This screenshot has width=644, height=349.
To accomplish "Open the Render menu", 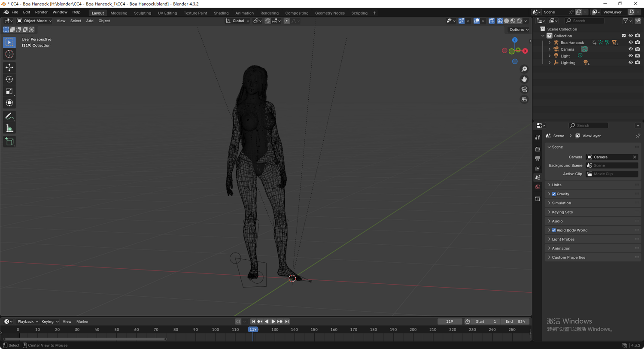I will pyautogui.click(x=41, y=12).
